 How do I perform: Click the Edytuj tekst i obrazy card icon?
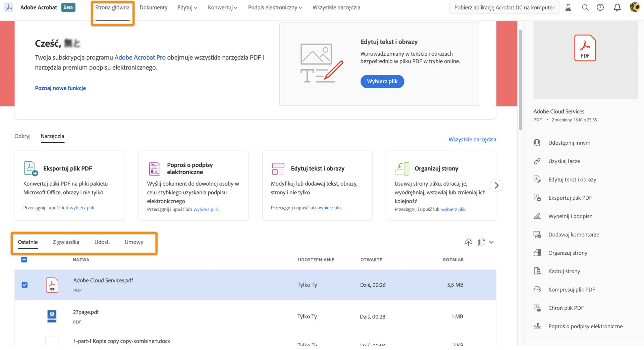point(278,168)
